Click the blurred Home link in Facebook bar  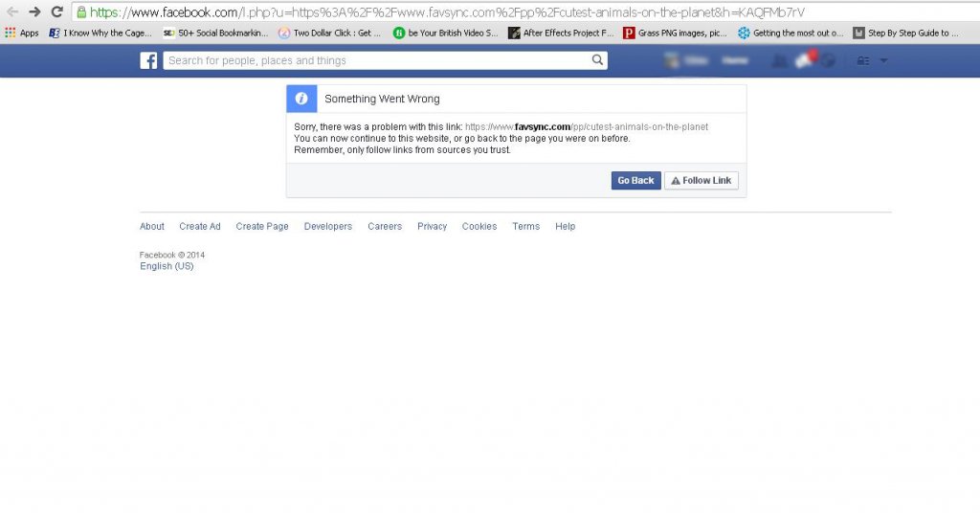click(735, 60)
